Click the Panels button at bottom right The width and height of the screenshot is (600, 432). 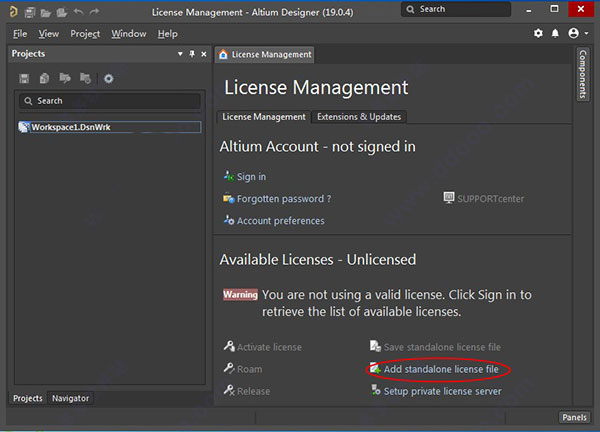(574, 417)
